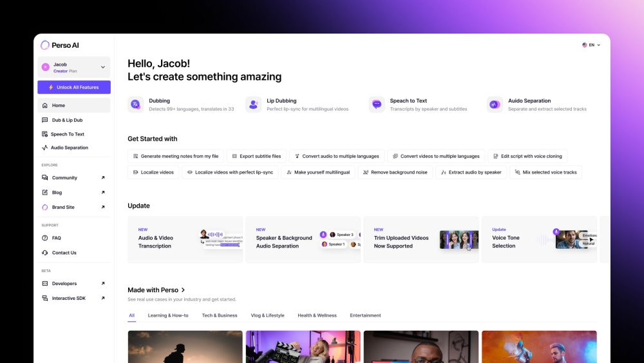Screen dimensions: 644x363
Task: Open the silhouette sunset video thumbnail
Action: 185,346
